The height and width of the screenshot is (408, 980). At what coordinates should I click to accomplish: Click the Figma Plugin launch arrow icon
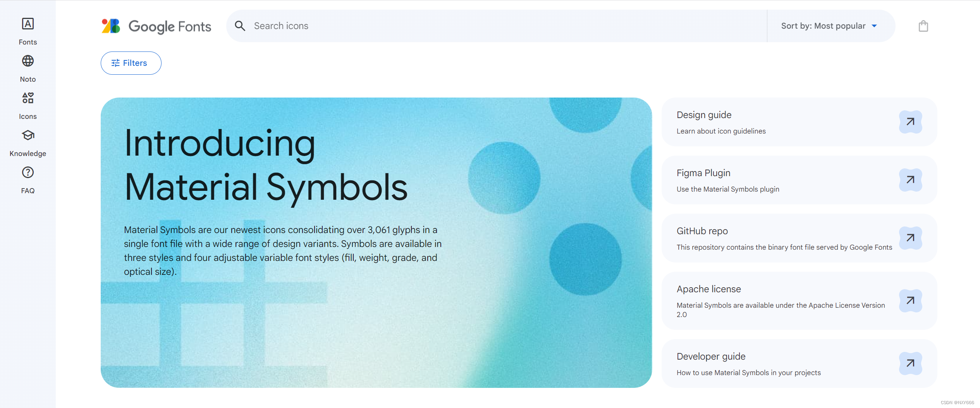click(x=911, y=180)
